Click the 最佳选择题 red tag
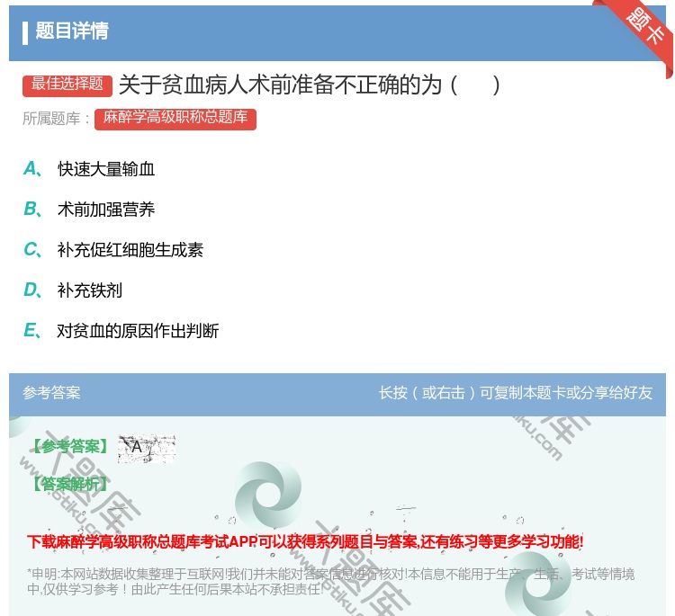The width and height of the screenshot is (675, 616). coord(67,85)
